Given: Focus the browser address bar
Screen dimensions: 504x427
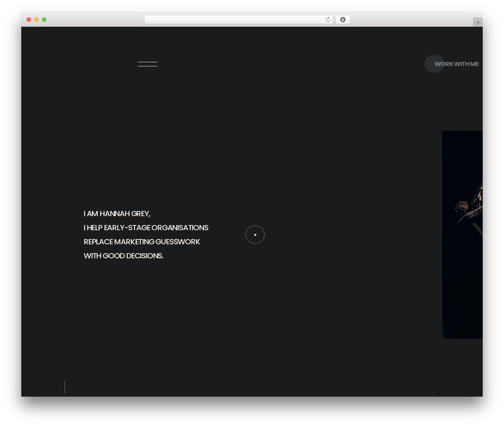Looking at the screenshot, I should coord(238,20).
